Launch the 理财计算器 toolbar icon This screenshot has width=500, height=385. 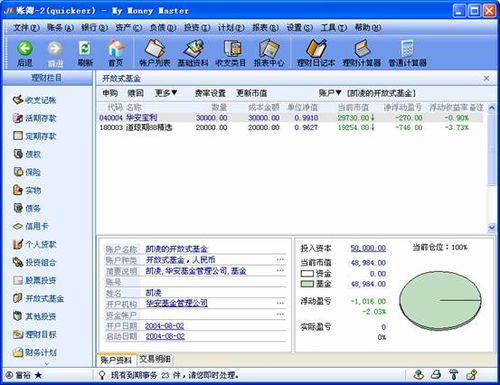[362, 49]
